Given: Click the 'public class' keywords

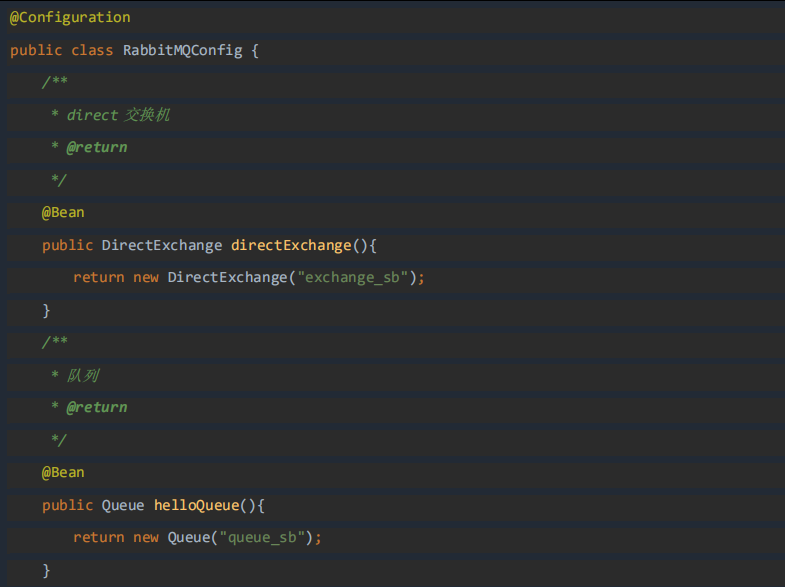Looking at the screenshot, I should (x=62, y=50).
